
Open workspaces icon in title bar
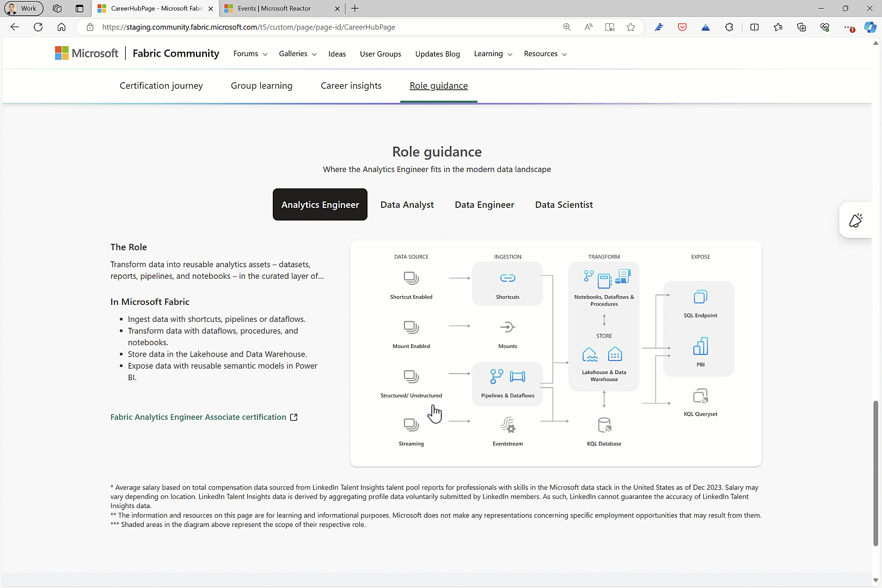click(x=57, y=8)
